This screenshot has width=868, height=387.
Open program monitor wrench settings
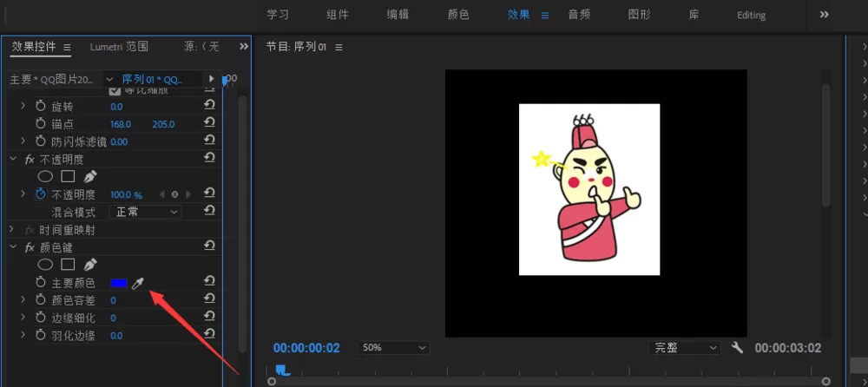737,348
